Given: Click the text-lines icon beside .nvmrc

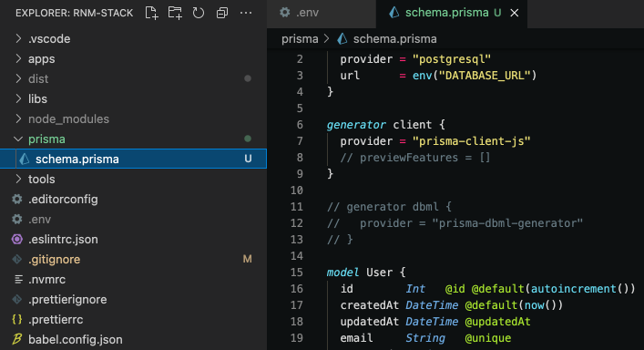Looking at the screenshot, I should point(18,279).
